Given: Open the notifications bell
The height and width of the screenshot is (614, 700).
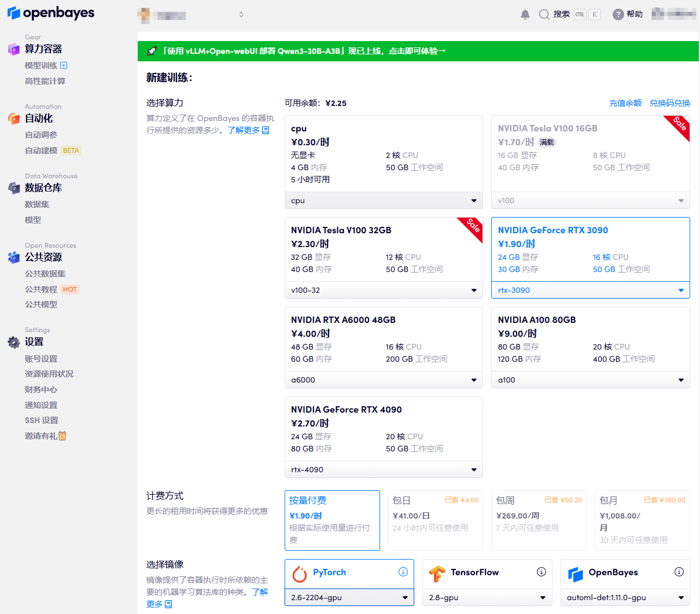Looking at the screenshot, I should coord(525,14).
